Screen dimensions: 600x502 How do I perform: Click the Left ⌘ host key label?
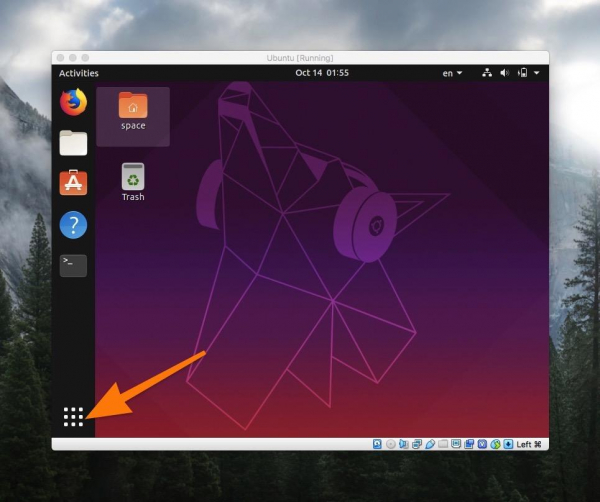point(529,444)
